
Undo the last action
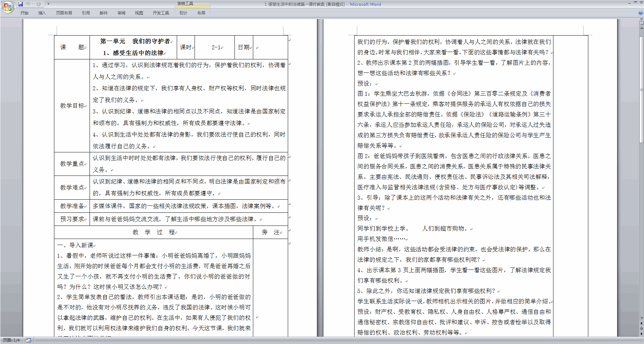(28, 4)
